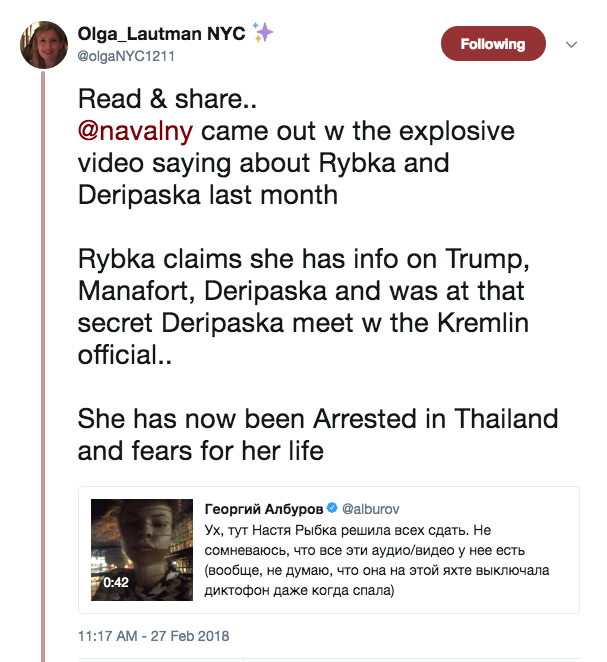Click the 0:42 video duration badge
Image resolution: width=607 pixels, height=662 pixels.
point(116,579)
